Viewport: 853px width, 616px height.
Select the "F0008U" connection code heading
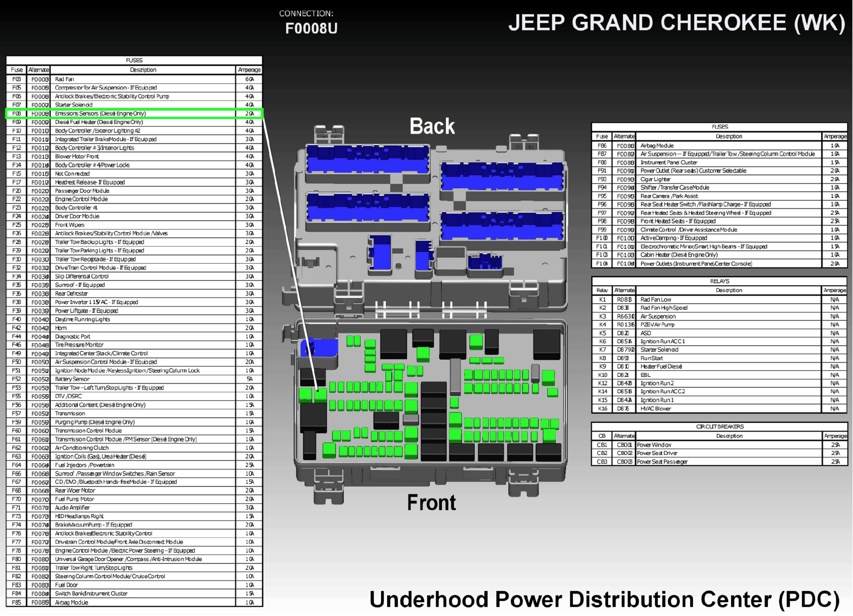(311, 28)
